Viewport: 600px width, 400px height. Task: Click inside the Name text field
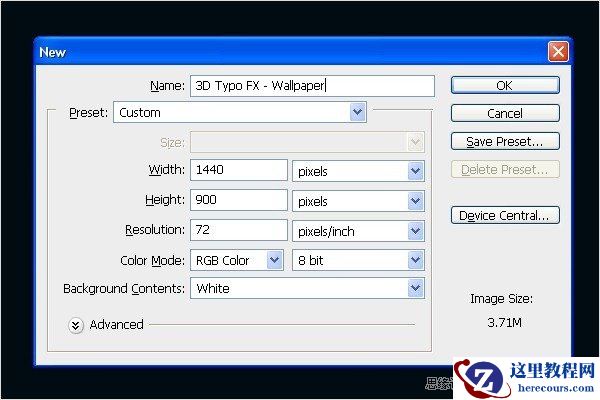point(312,86)
